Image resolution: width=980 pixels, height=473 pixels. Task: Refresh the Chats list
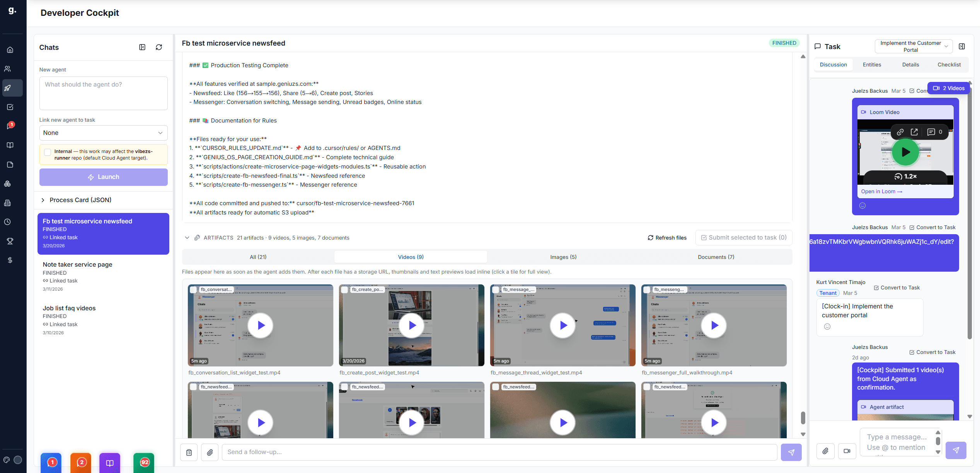coord(159,47)
